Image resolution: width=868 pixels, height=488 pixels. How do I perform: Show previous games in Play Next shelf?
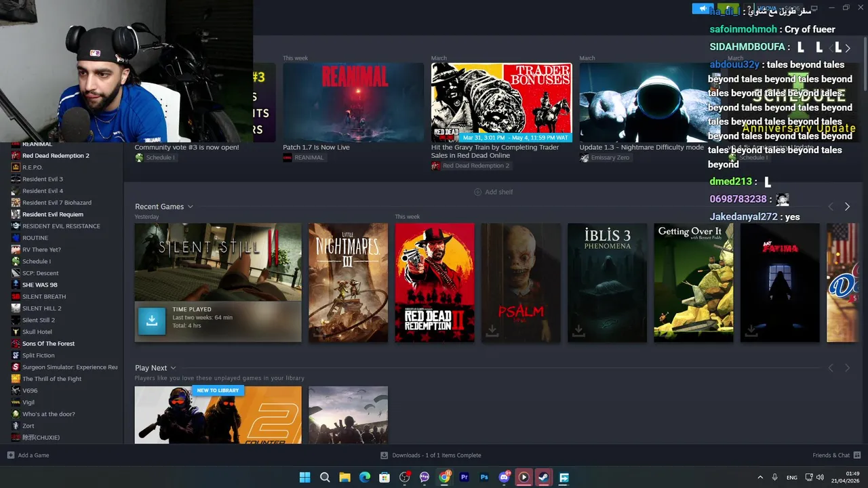(x=831, y=368)
